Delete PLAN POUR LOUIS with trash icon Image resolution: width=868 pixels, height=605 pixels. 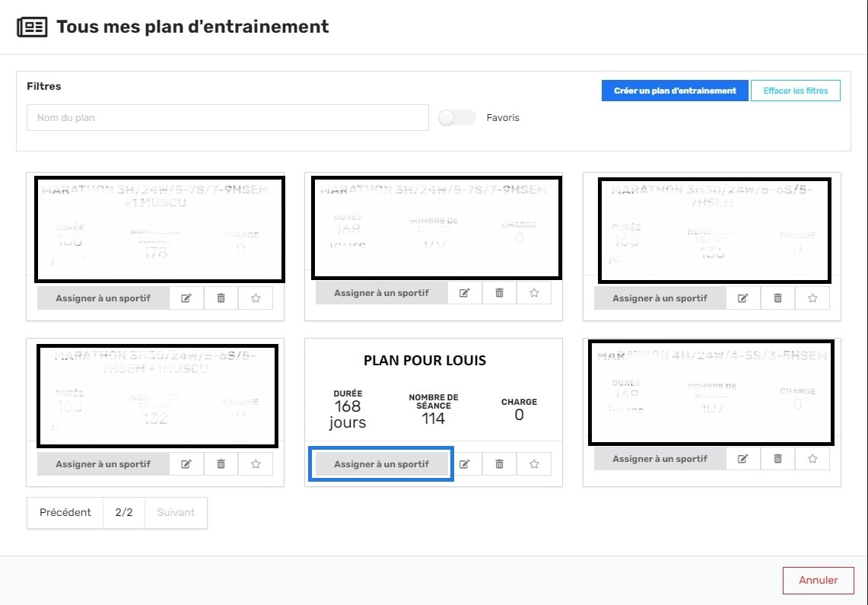point(499,463)
